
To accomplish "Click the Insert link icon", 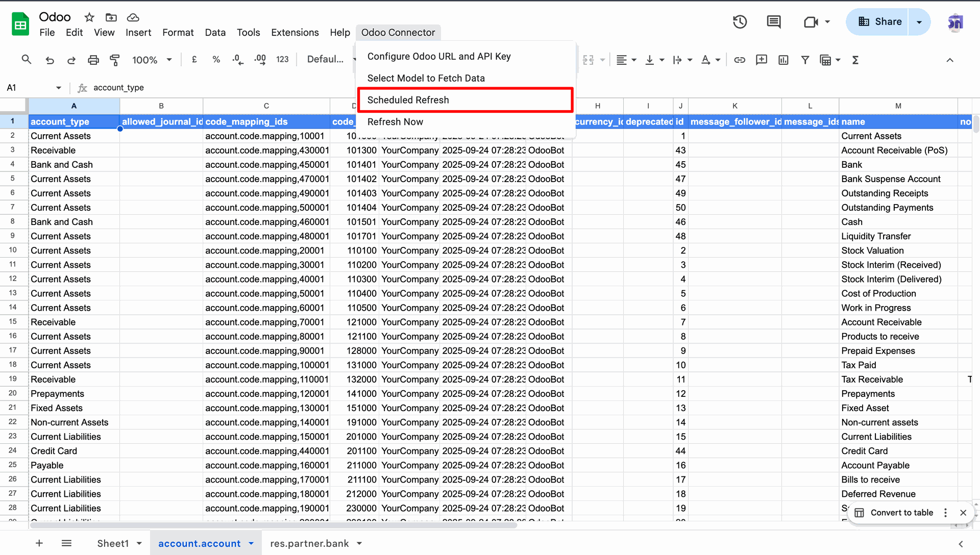I will coord(740,60).
